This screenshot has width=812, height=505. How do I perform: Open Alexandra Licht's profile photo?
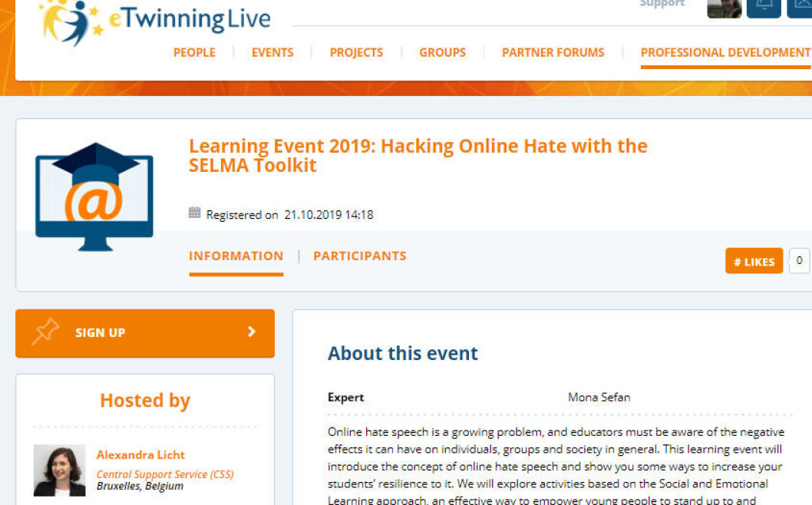tap(60, 470)
